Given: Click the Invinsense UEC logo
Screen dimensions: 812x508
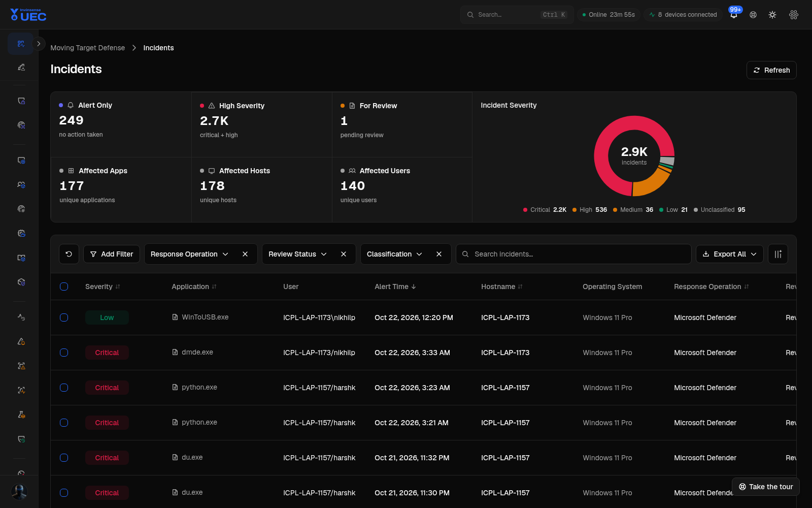Looking at the screenshot, I should click(28, 15).
